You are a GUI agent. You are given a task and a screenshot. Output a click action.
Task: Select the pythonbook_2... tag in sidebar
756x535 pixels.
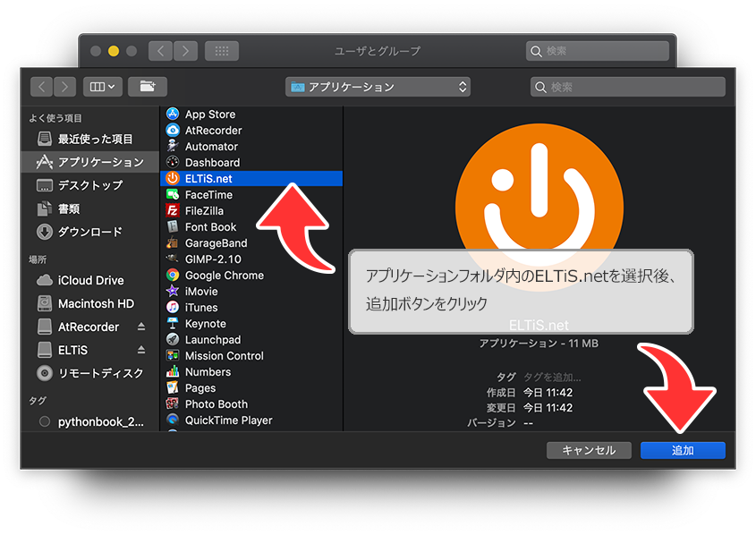90,421
